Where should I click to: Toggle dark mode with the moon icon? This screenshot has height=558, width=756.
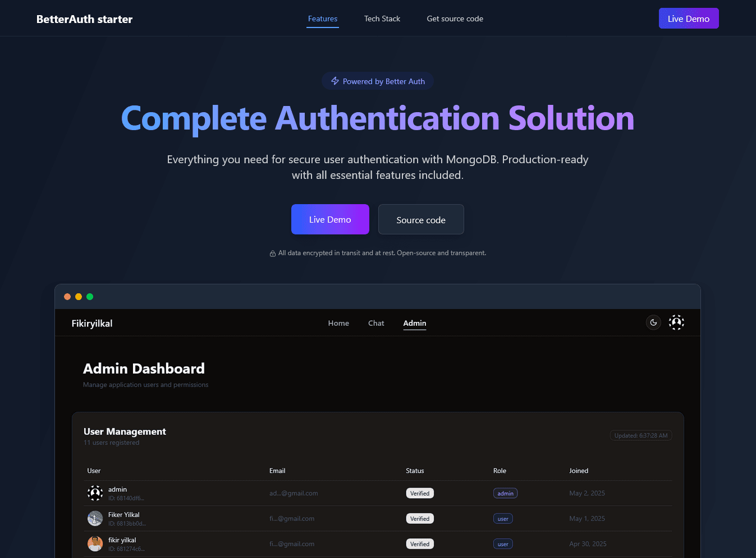(x=653, y=322)
